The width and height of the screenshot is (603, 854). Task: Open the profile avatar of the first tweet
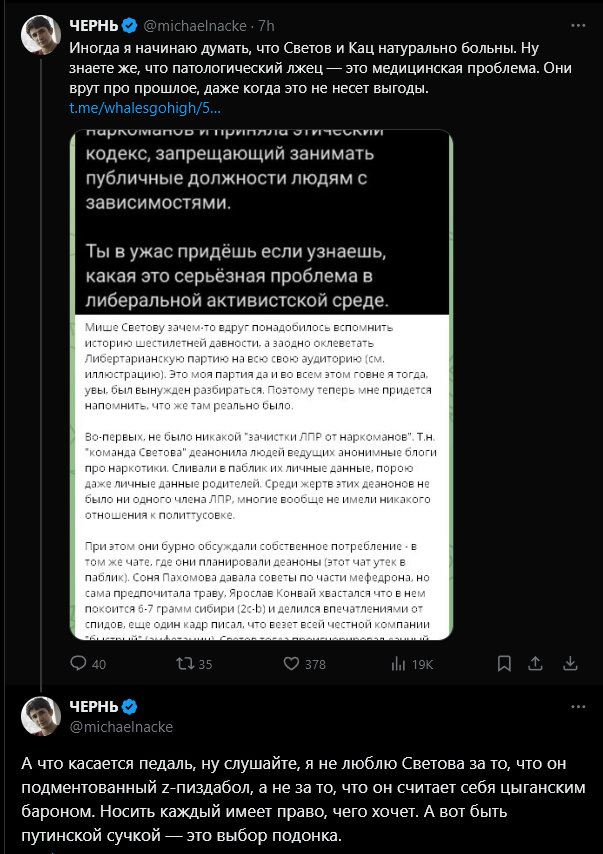tap(41, 35)
